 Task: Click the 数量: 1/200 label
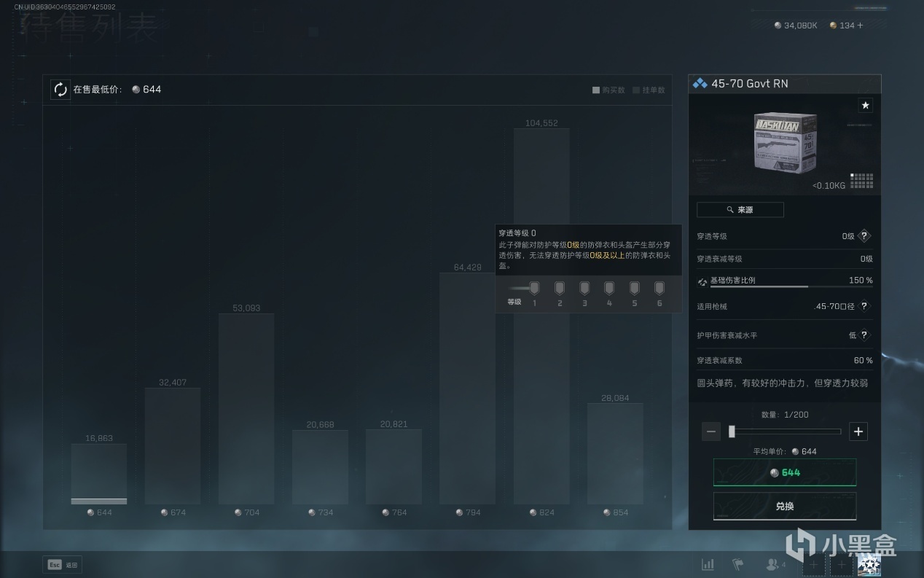point(785,415)
